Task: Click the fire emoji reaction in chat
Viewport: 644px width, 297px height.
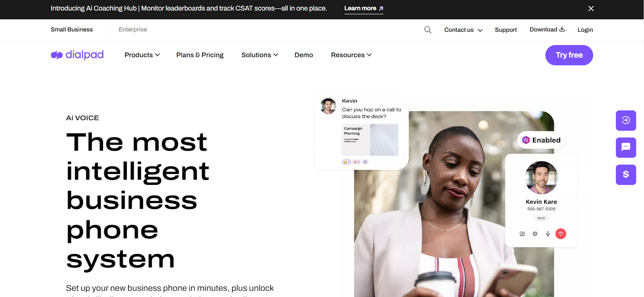Action: 357,162
